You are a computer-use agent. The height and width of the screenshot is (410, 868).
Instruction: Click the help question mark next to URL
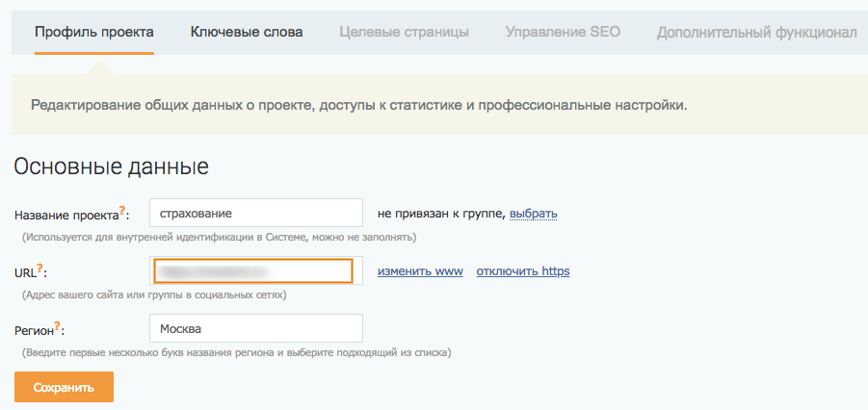tap(40, 268)
